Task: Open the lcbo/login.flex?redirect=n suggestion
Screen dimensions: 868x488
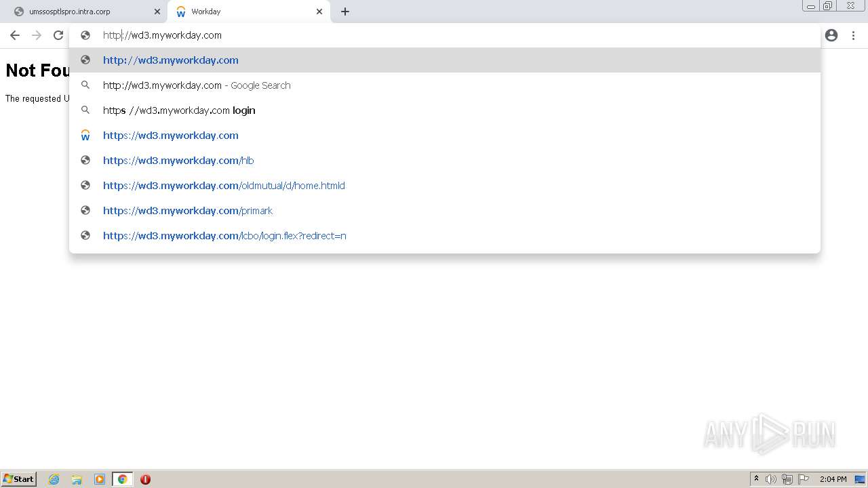Action: (445, 235)
